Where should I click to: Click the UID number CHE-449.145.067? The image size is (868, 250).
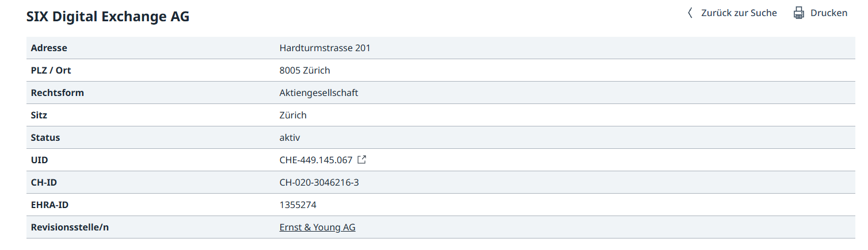pos(315,160)
